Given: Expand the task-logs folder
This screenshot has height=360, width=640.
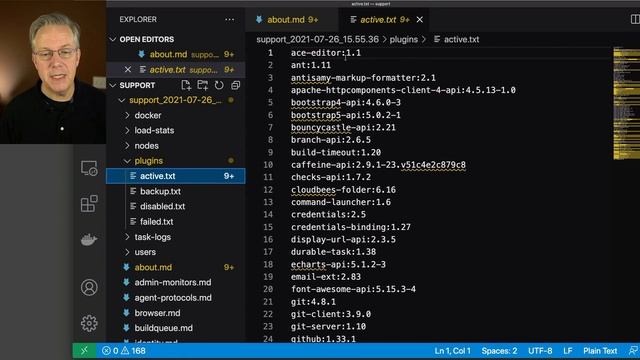Looking at the screenshot, I should point(127,237).
